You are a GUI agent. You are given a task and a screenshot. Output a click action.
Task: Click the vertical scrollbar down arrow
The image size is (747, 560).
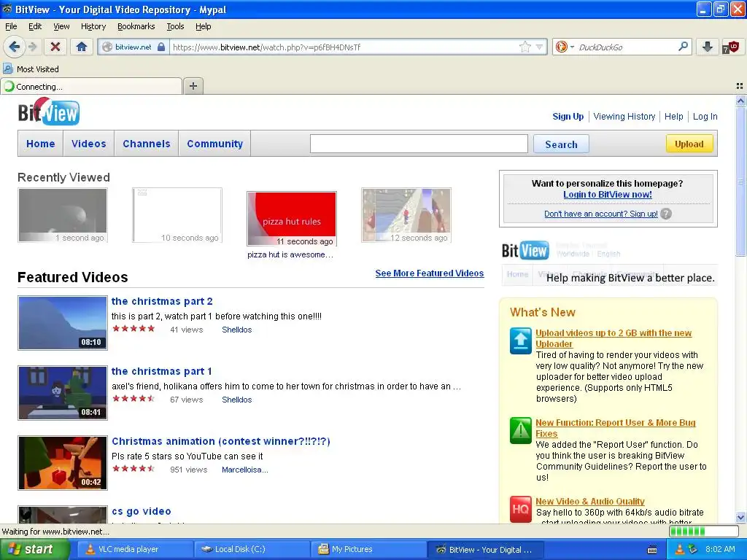(x=740, y=517)
